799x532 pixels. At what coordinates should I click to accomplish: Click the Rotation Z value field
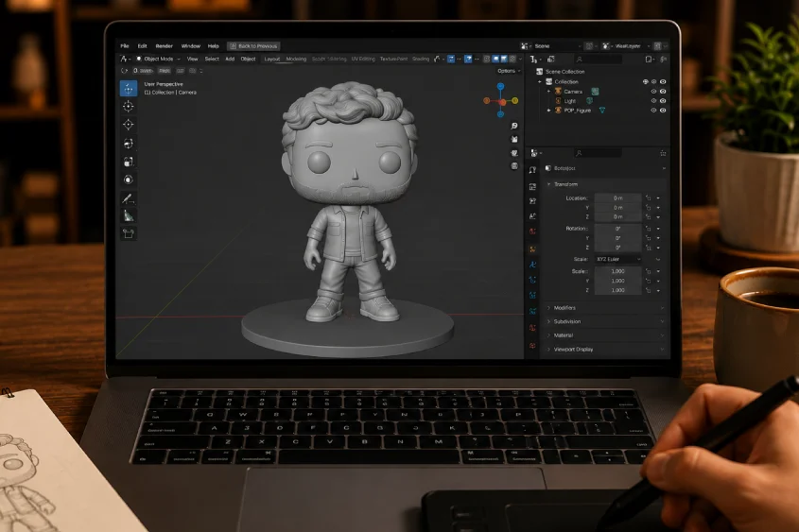(618, 248)
